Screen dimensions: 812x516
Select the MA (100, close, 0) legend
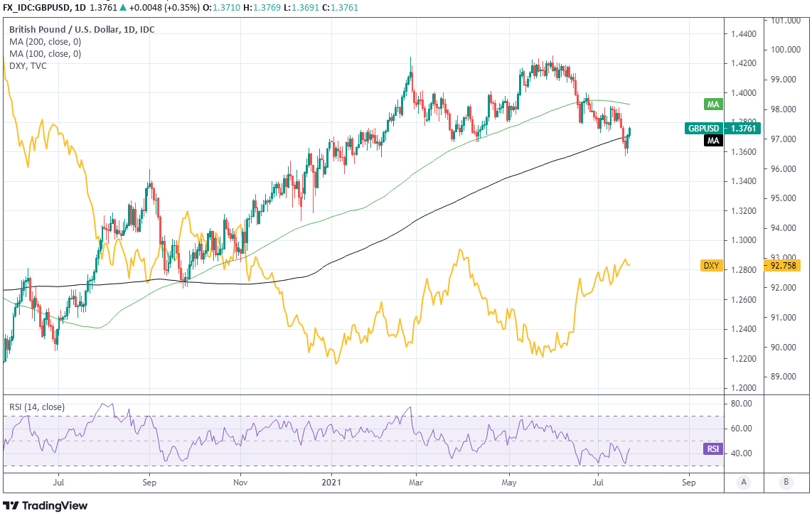[45, 53]
